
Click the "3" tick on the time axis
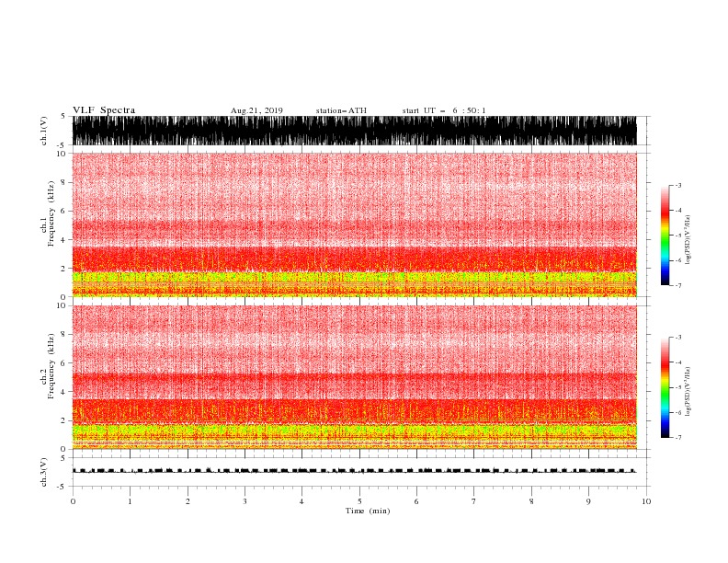tap(245, 501)
